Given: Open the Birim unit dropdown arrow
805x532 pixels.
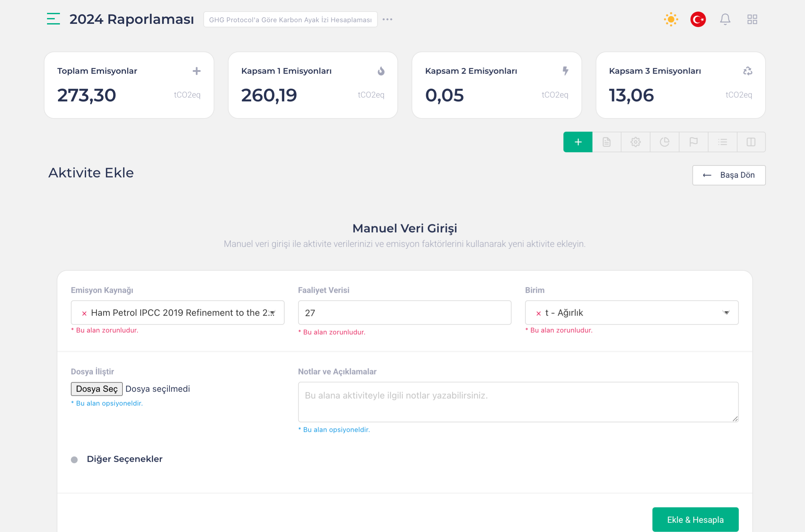Looking at the screenshot, I should point(726,312).
